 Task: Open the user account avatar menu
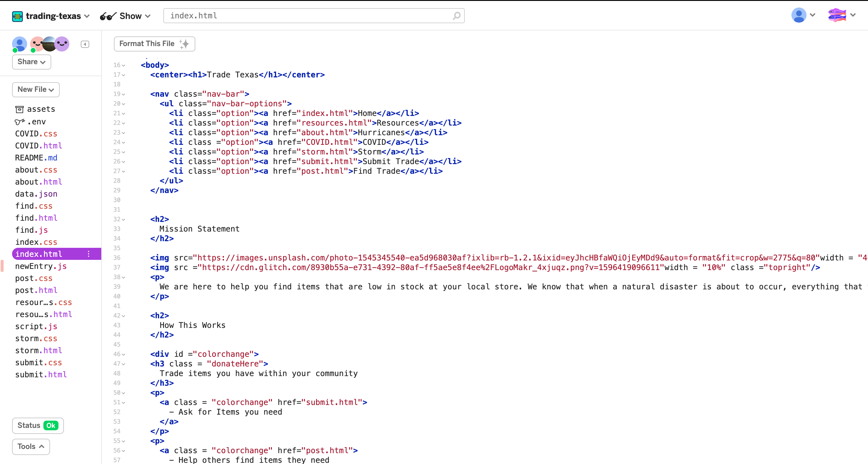798,15
